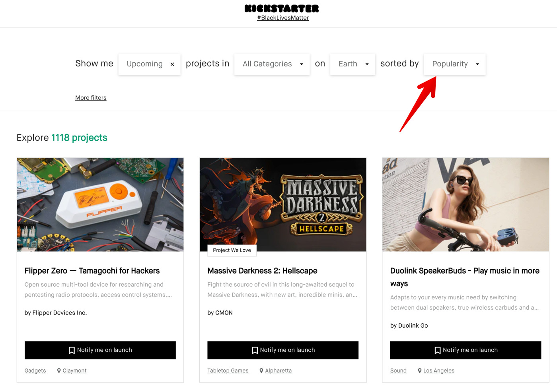
Task: Open the 'Duolink SpeakerBuds - Play music in more ways' title
Action: (x=465, y=277)
